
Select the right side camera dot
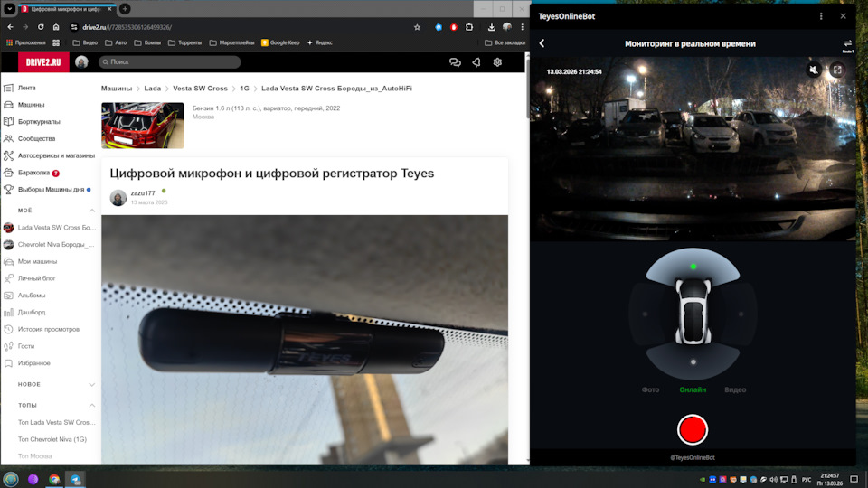[741, 314]
